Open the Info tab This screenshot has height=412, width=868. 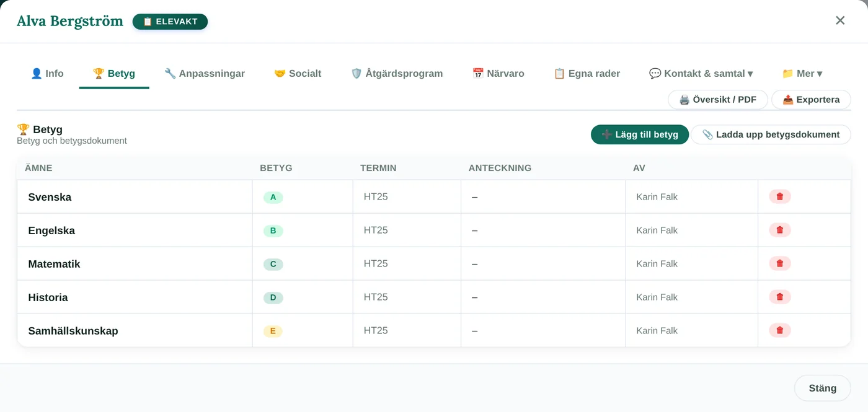[47, 73]
